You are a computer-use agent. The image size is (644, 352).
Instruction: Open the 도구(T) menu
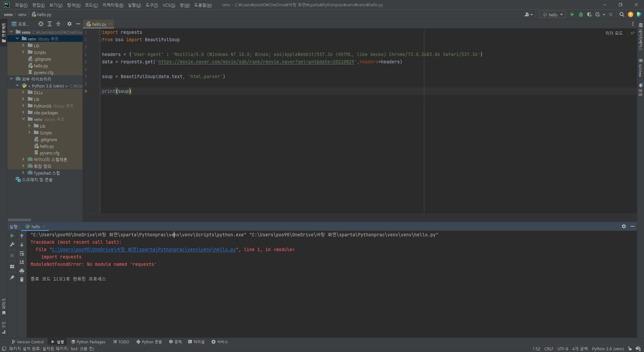152,5
